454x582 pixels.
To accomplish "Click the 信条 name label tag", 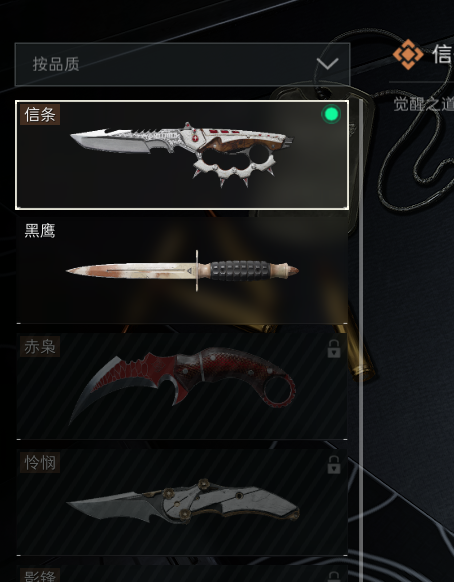I will (40, 115).
